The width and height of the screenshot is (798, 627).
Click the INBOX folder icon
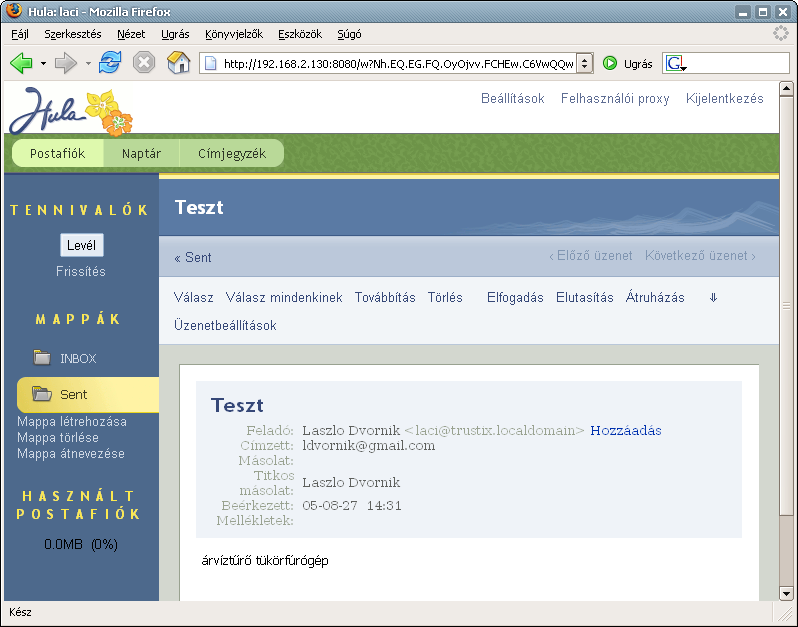pos(42,357)
